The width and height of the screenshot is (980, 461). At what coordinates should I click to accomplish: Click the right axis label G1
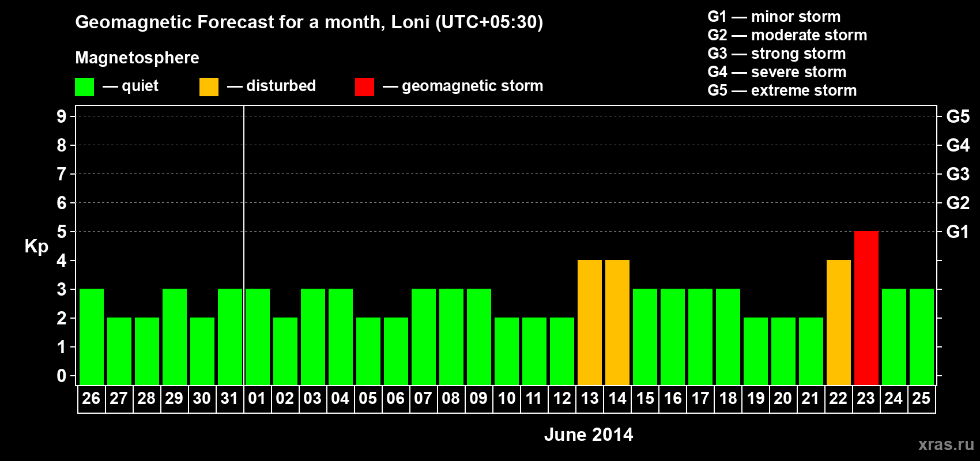pos(958,232)
